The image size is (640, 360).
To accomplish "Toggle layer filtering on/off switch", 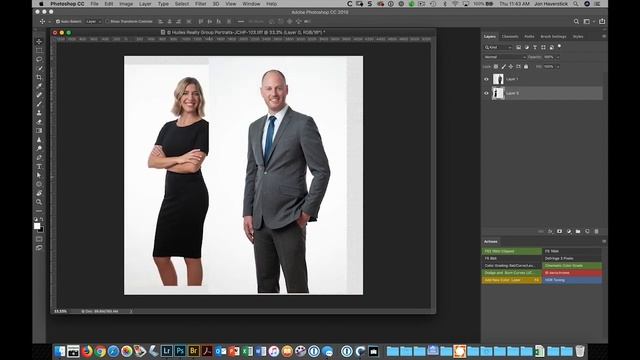I will (x=560, y=47).
